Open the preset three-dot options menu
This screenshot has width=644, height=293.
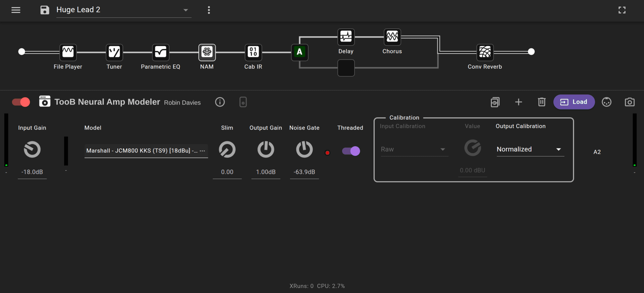209,10
